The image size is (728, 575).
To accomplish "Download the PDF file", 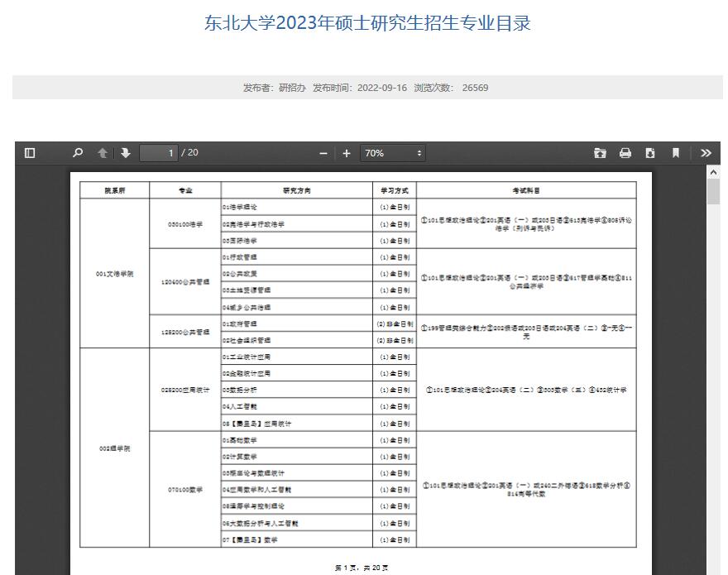I will pyautogui.click(x=650, y=153).
